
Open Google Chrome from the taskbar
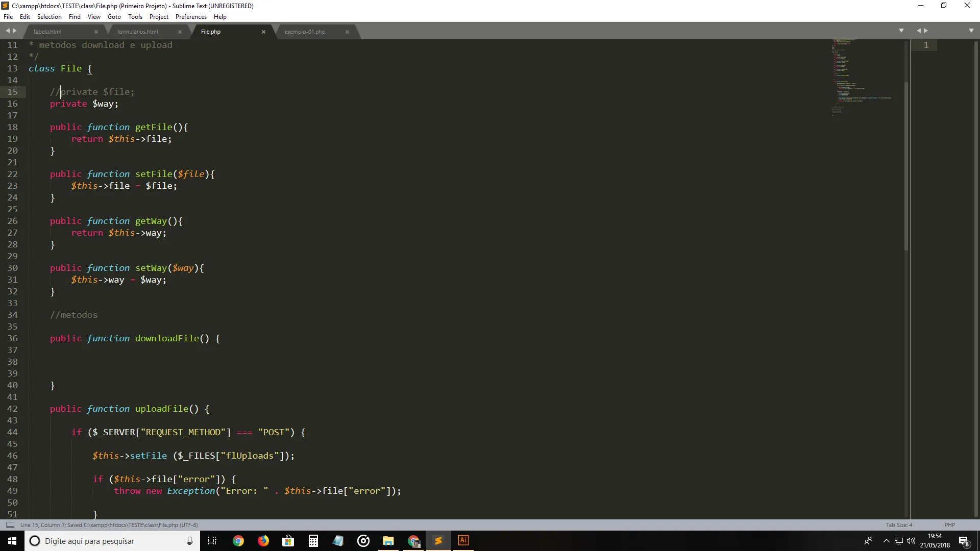(x=238, y=541)
